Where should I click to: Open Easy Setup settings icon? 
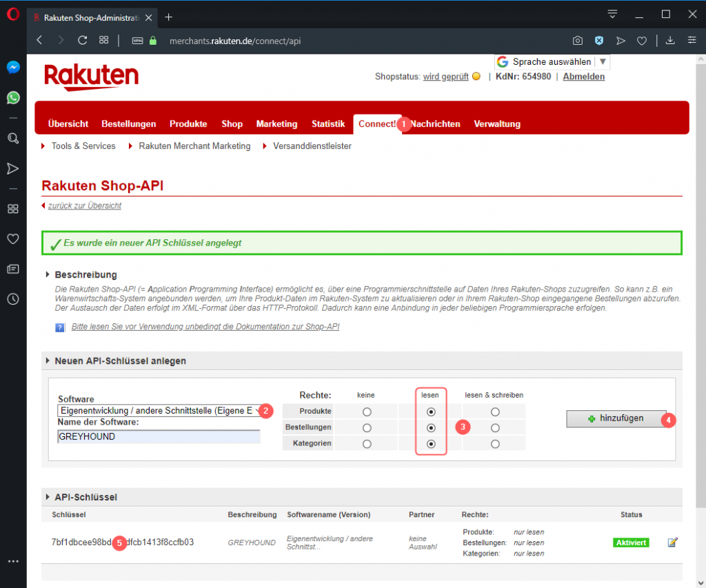pyautogui.click(x=692, y=41)
